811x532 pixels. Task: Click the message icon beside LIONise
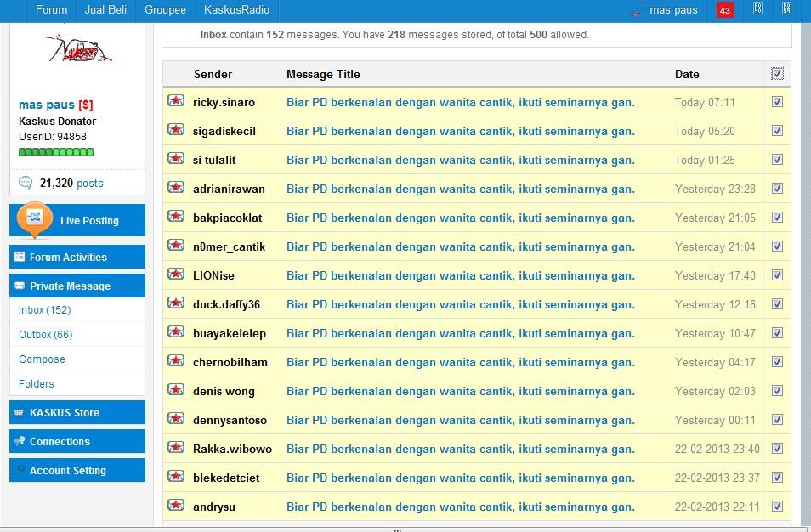pos(176,274)
